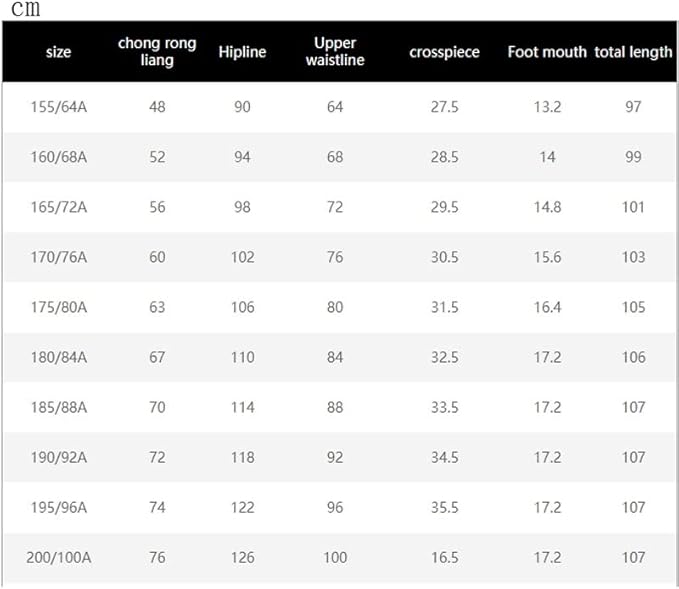The image size is (679, 589).
Task: Select the crosspiece value 27.5
Action: pyautogui.click(x=444, y=107)
